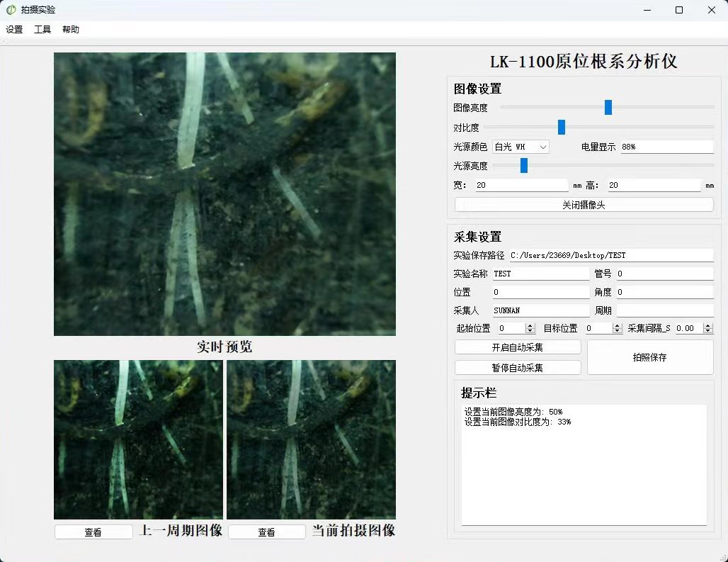Viewport: 728px width, 562px height.
Task: Open the 工具 menu
Action: [42, 30]
